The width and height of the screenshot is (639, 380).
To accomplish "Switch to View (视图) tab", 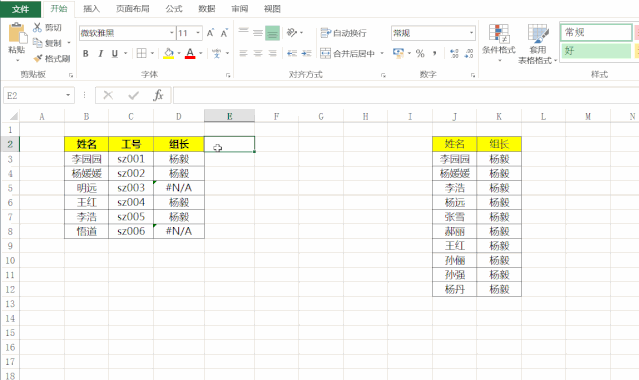I will click(x=272, y=9).
